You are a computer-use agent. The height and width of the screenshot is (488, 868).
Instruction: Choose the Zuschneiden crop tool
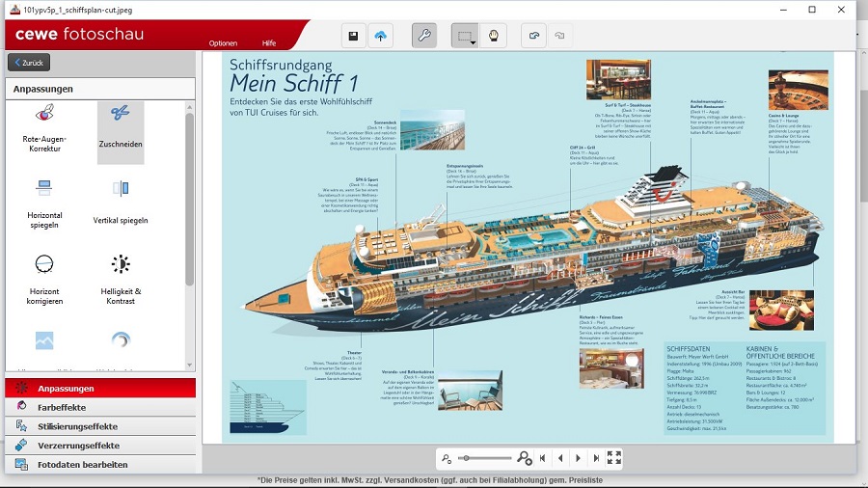(x=121, y=133)
